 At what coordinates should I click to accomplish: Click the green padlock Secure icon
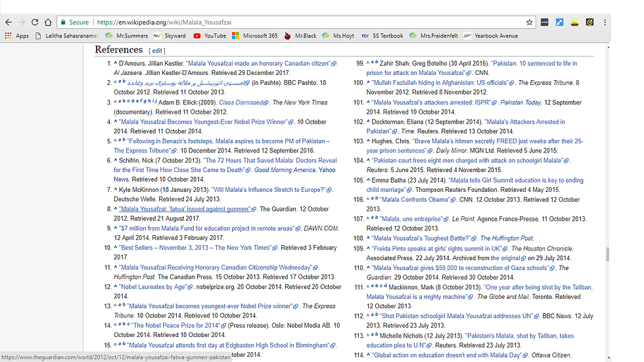pyautogui.click(x=63, y=22)
